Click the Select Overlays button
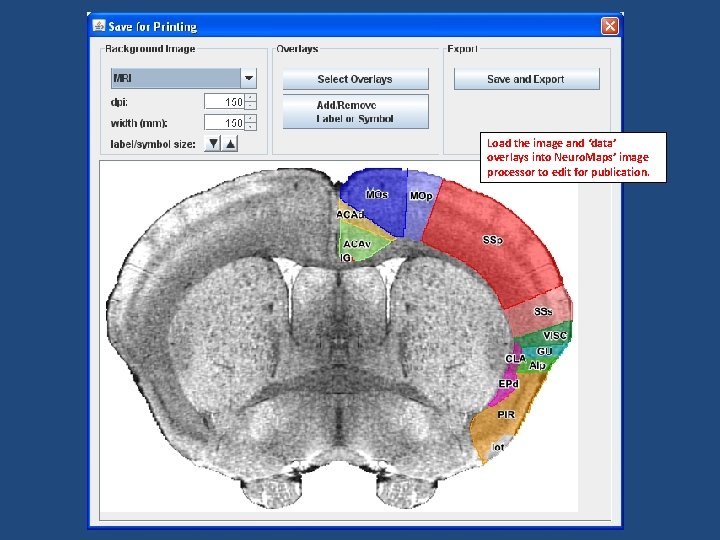720x540 pixels. click(x=355, y=79)
